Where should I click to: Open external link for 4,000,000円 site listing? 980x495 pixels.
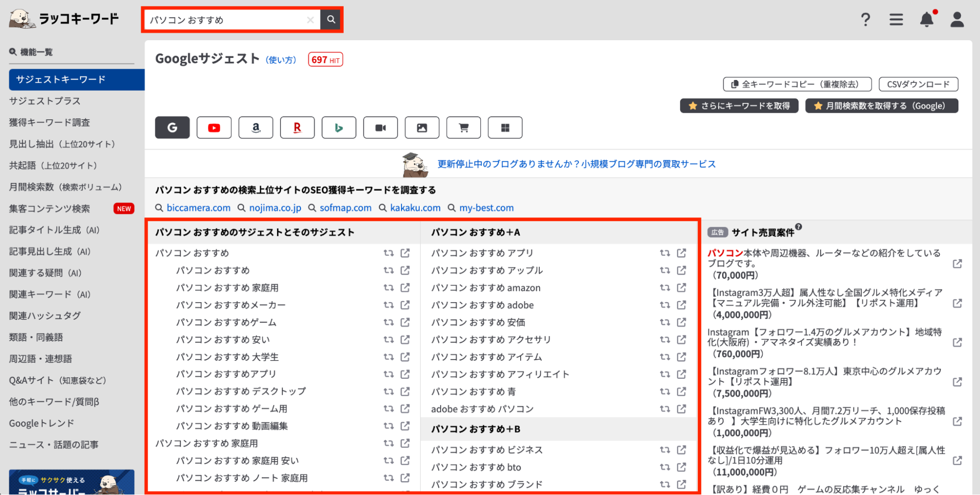click(x=957, y=303)
